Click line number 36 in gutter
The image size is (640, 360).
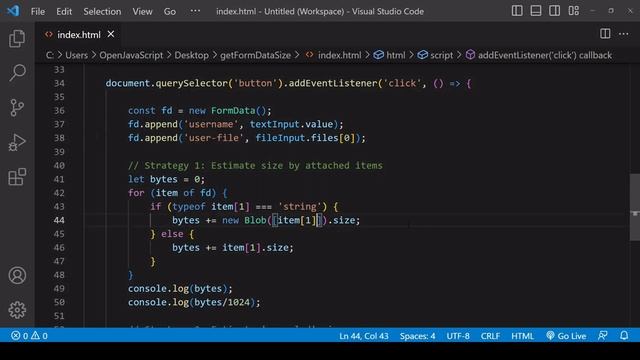point(59,111)
